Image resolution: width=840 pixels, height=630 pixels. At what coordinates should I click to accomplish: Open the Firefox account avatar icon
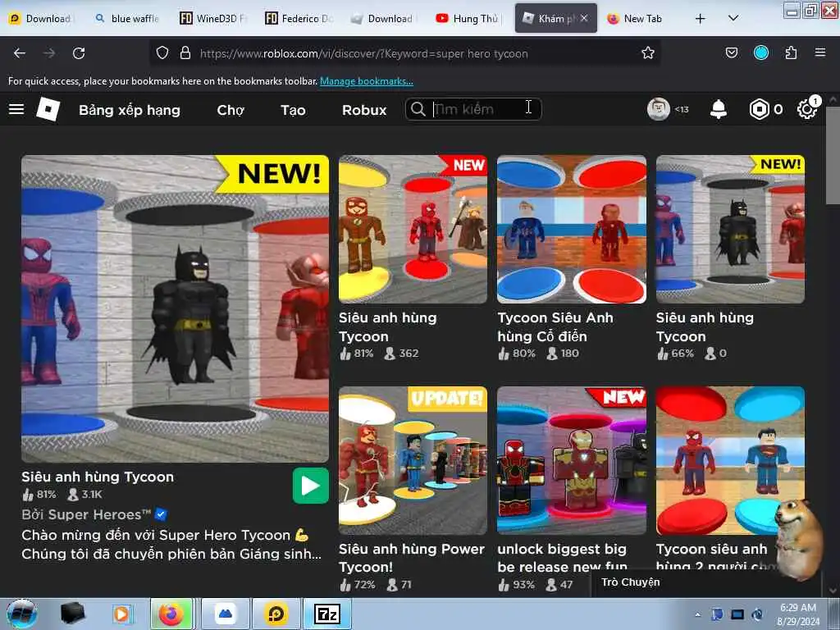(761, 52)
